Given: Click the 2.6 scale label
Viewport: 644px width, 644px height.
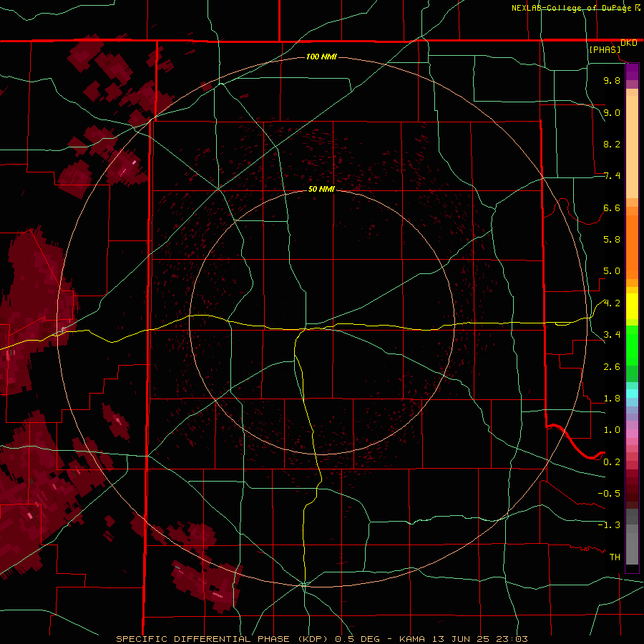Looking at the screenshot, I should (x=612, y=367).
